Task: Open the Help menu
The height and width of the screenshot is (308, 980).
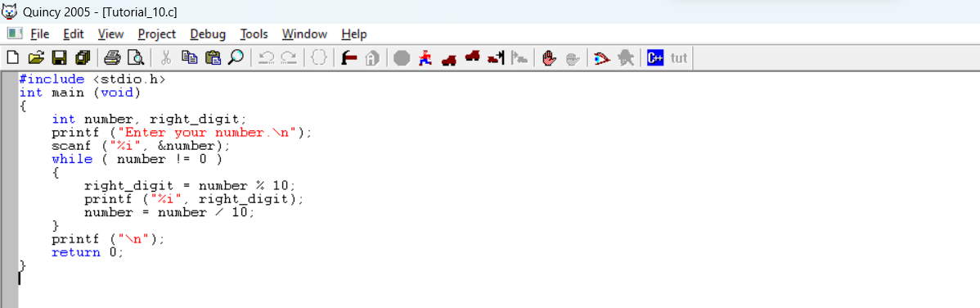Action: [x=354, y=34]
